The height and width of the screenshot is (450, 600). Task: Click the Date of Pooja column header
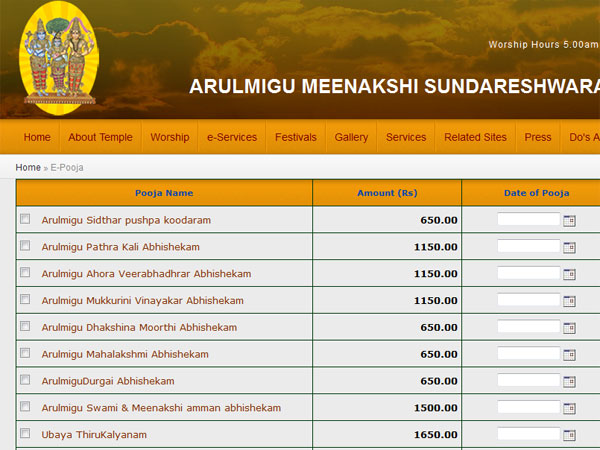click(536, 193)
